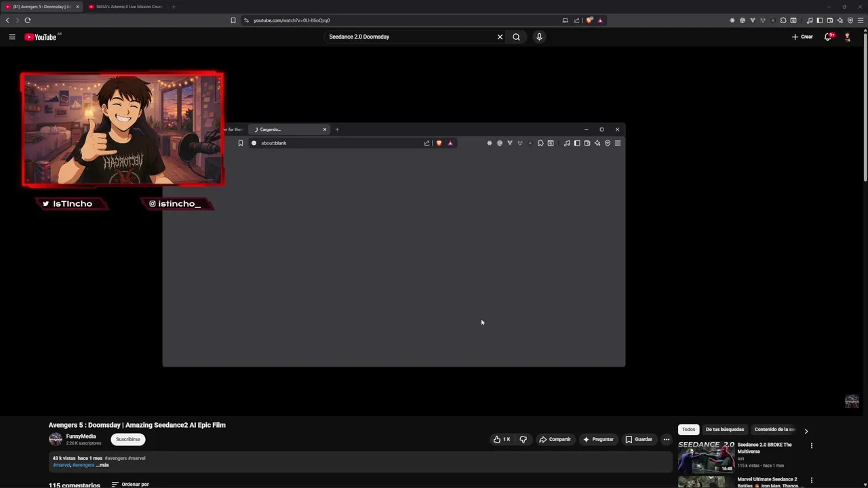Viewport: 868px width, 488px height.
Task: Open Leo AI sparkle in popup window
Action: (x=597, y=143)
